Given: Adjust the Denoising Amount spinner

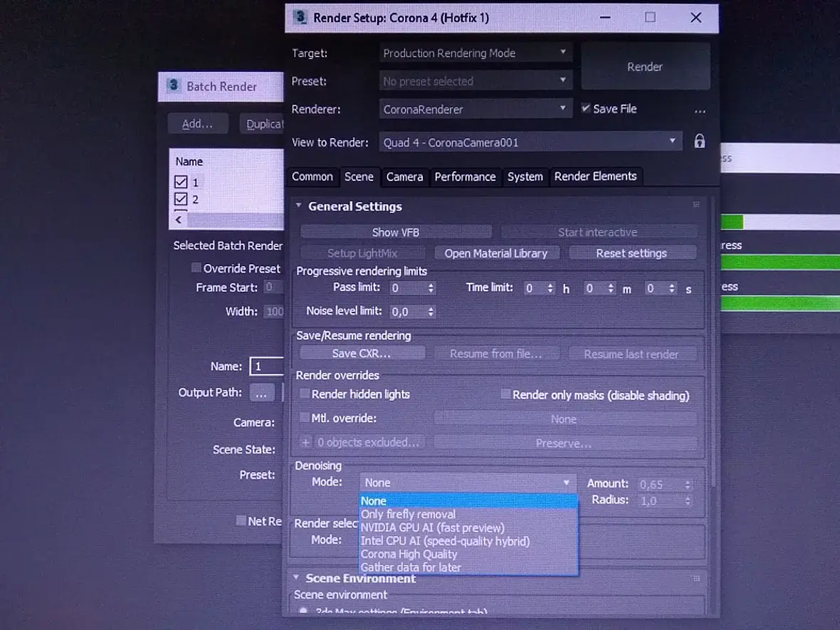Looking at the screenshot, I should point(688,485).
